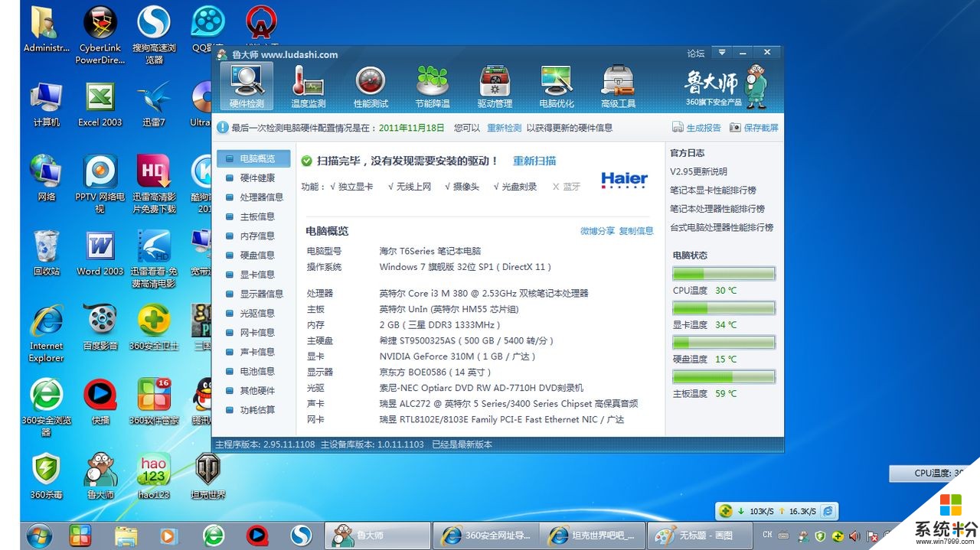Open CyberLink PowerDirector desktop icon
Viewport: 980px width, 550px height.
[100, 35]
